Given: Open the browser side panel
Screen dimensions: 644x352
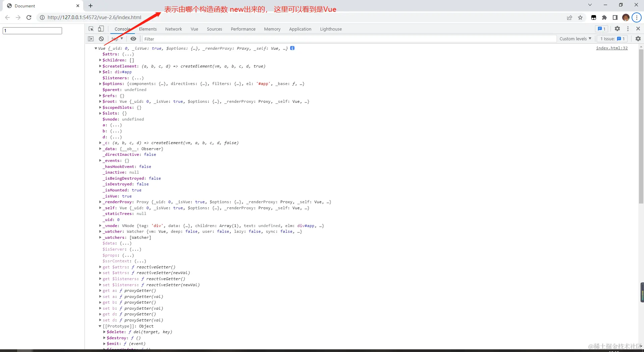Looking at the screenshot, I should click(x=615, y=17).
